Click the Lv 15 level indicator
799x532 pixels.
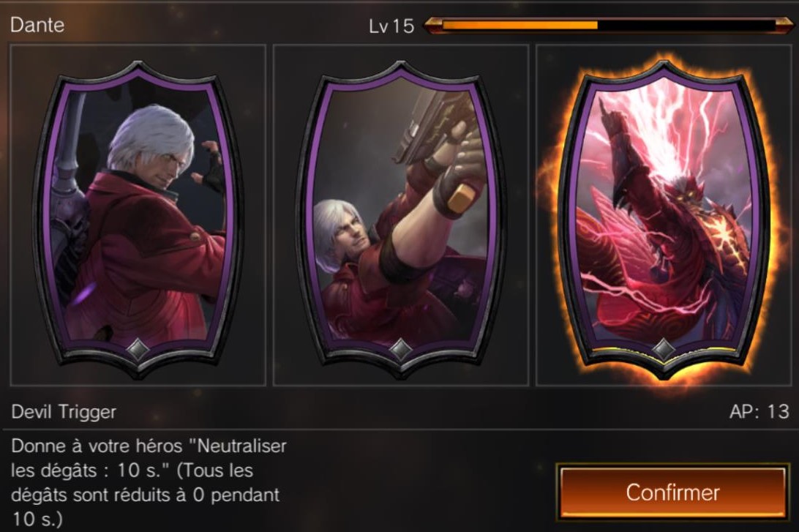point(391,26)
